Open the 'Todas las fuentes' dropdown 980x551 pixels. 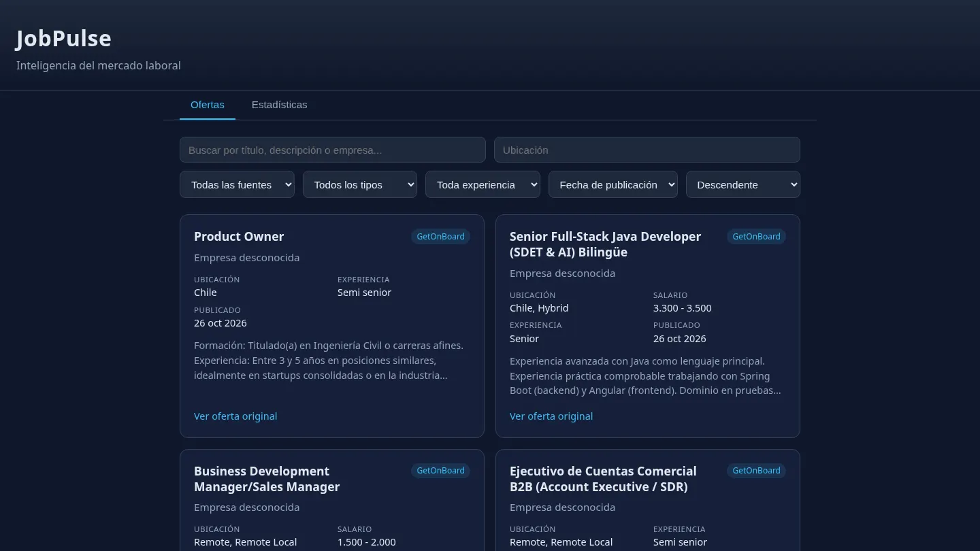tap(237, 184)
